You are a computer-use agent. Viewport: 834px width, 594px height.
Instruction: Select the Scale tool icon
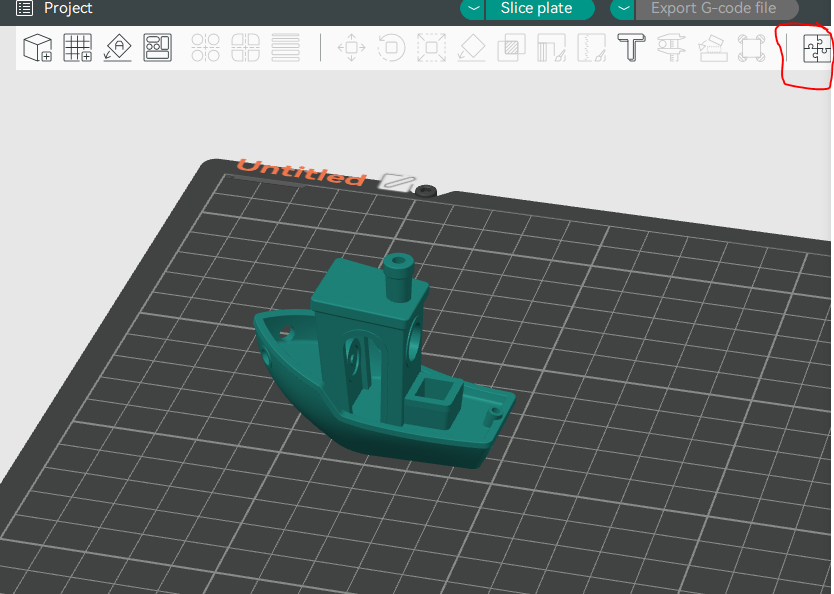pos(431,47)
